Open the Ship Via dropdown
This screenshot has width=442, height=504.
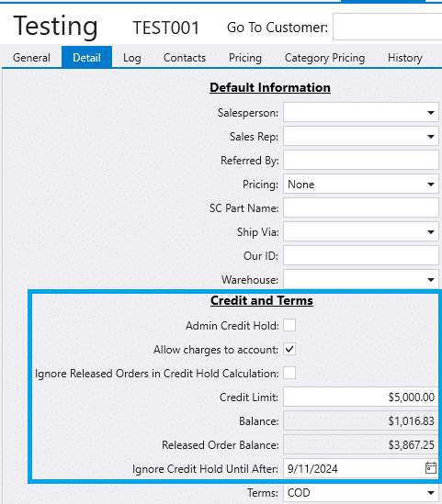[431, 231]
